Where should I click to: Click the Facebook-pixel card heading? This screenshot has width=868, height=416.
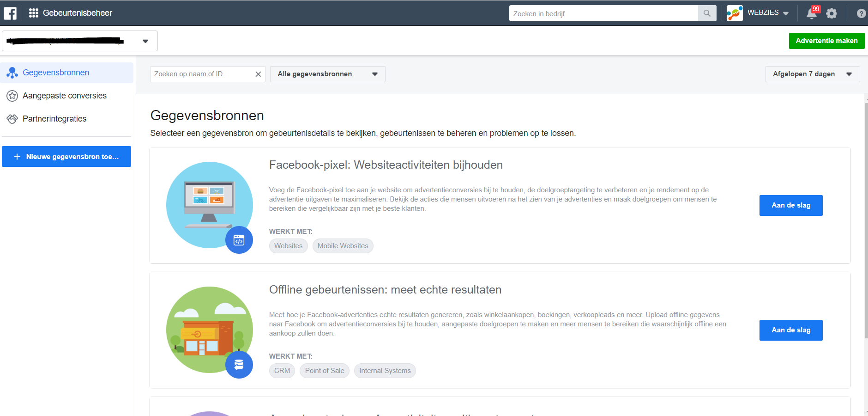(x=386, y=165)
